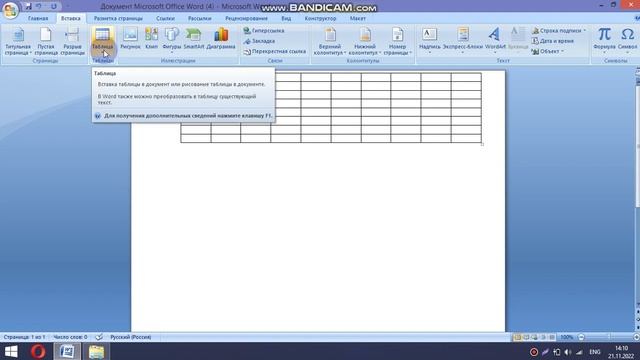Screen dimensions: 640x360
Task: Expand the Титульная страница cover page gallery
Action: (x=18, y=41)
